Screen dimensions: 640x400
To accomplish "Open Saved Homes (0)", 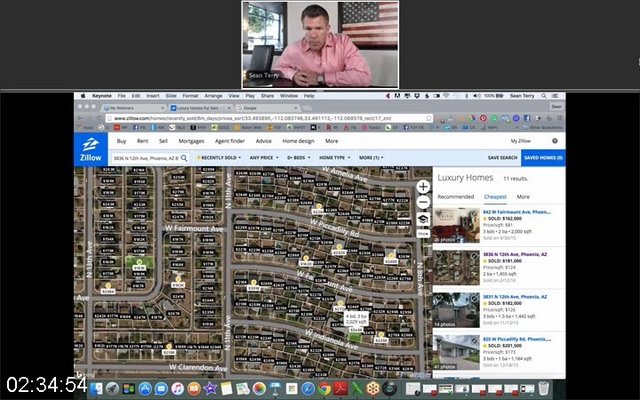I will 543,158.
